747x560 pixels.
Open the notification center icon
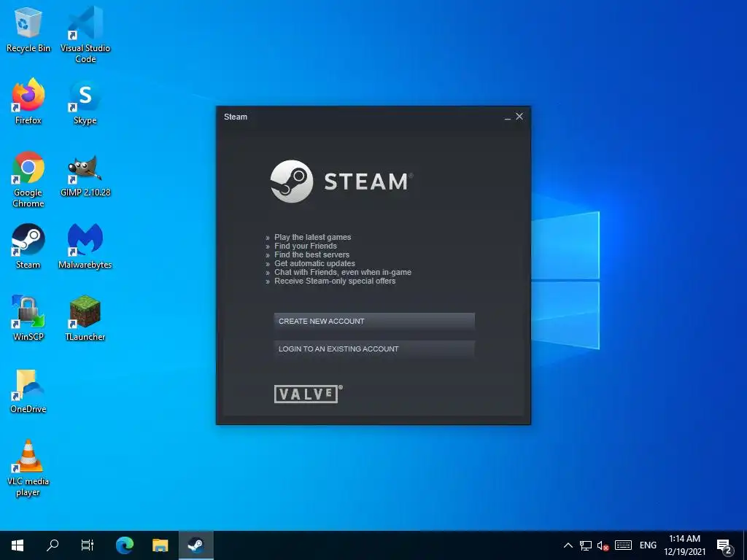tap(724, 546)
